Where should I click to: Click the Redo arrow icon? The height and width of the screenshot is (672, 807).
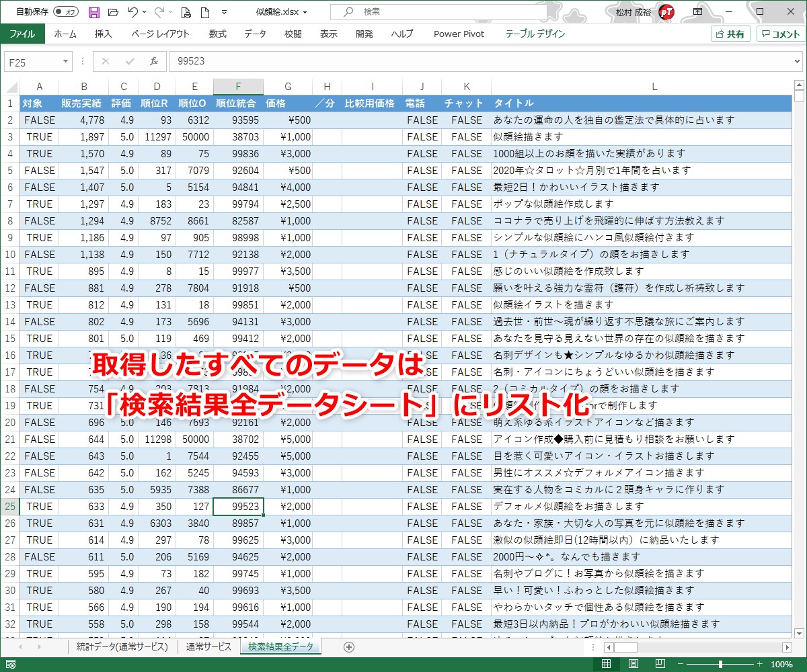[159, 12]
